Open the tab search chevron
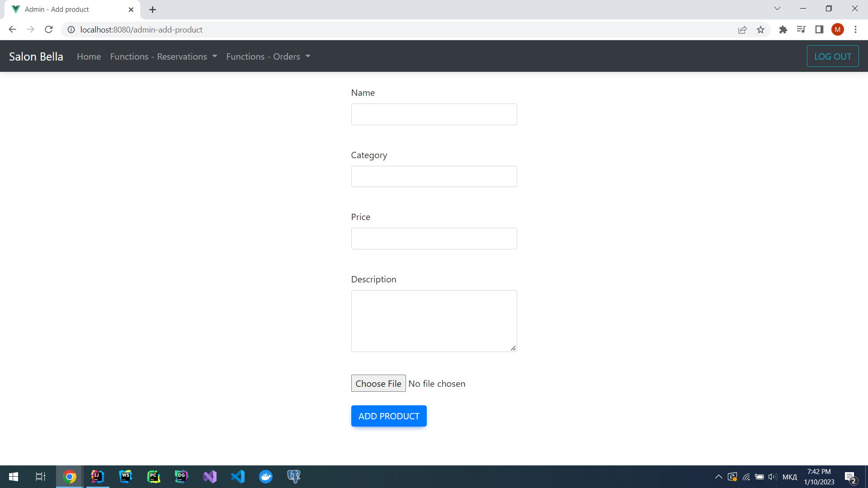 pos(777,9)
